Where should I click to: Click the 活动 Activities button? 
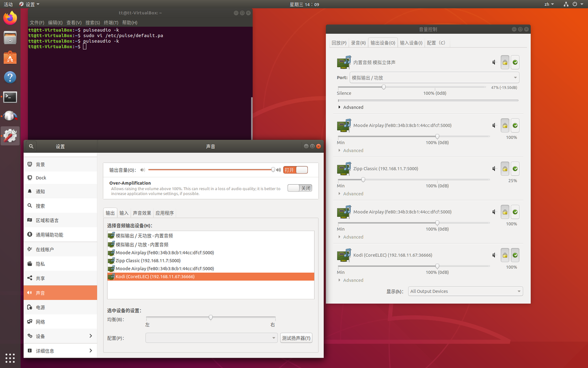click(x=8, y=4)
